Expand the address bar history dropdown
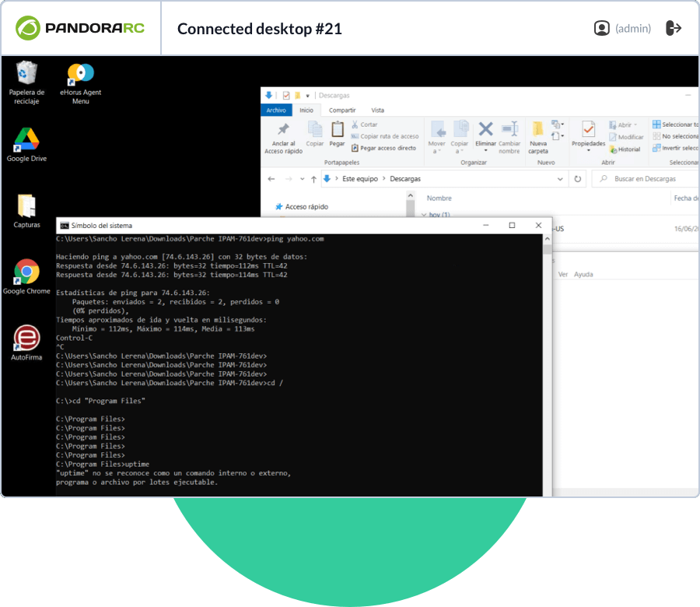 coord(560,179)
